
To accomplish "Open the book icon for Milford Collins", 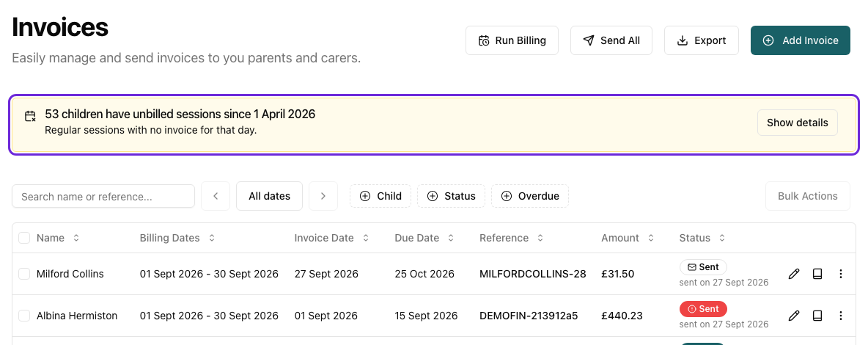I will pyautogui.click(x=817, y=274).
